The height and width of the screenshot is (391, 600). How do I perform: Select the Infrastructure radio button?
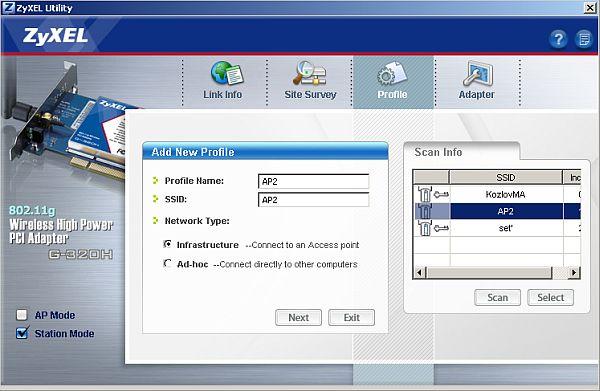(168, 244)
